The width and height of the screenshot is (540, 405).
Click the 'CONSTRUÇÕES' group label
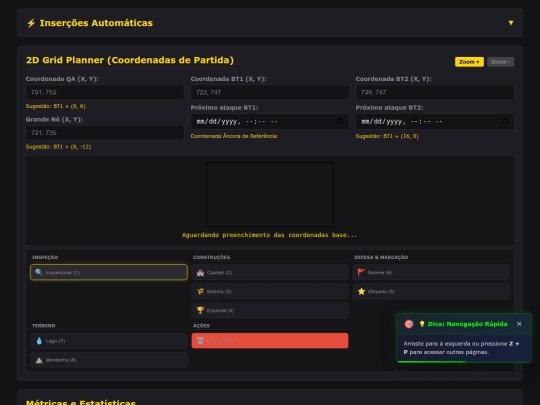[211, 257]
